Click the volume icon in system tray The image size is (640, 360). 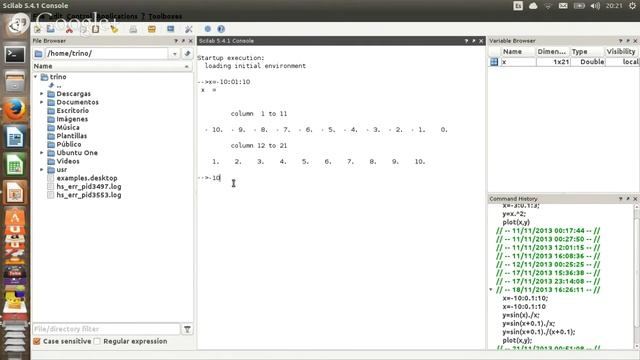[596, 6]
